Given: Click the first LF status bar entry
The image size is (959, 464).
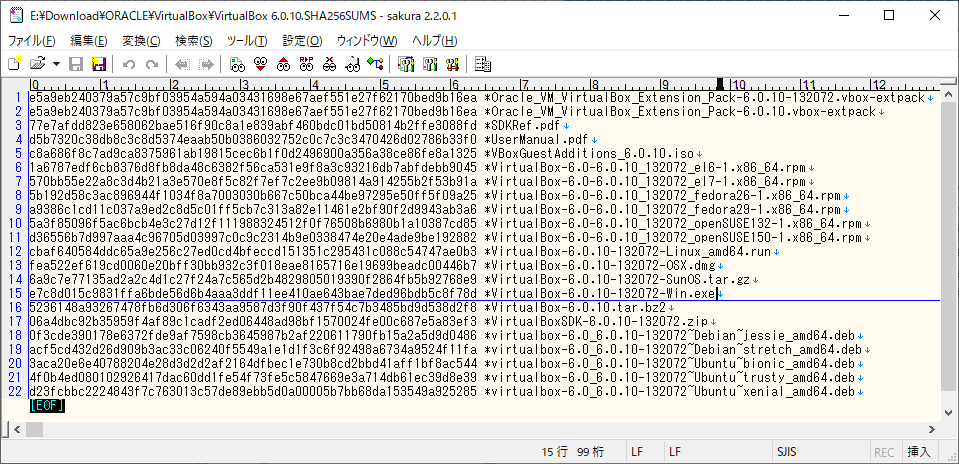Looking at the screenshot, I should point(636,452).
